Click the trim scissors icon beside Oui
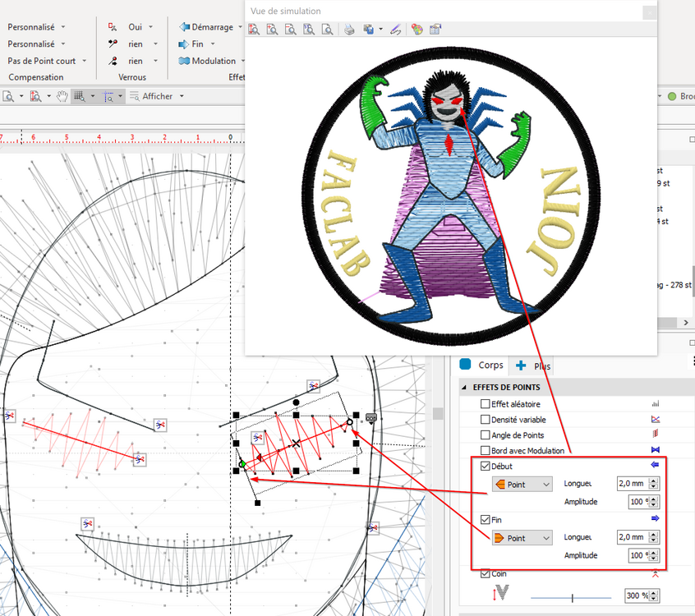This screenshot has width=695, height=616. (113, 27)
